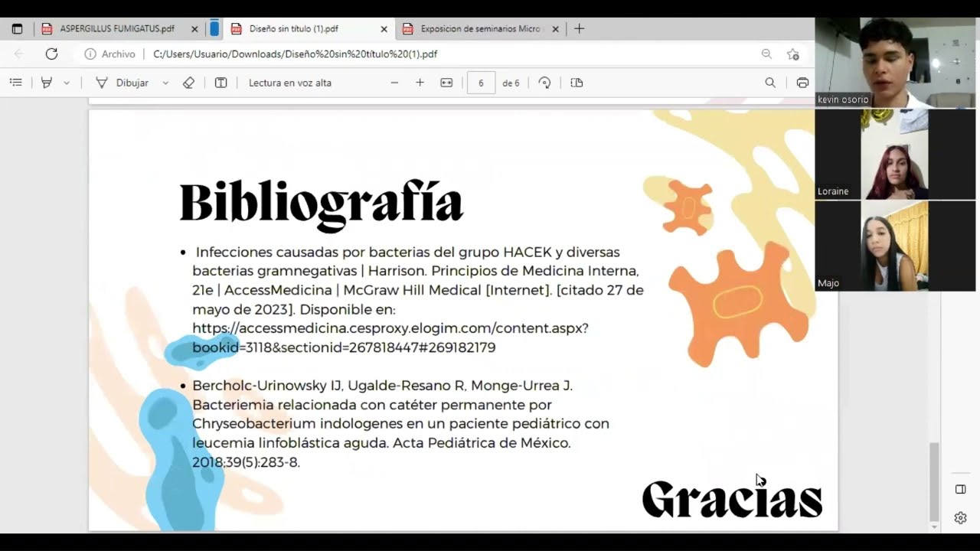Click the Gracias text
Viewport: 980px width, 551px height.
(731, 499)
